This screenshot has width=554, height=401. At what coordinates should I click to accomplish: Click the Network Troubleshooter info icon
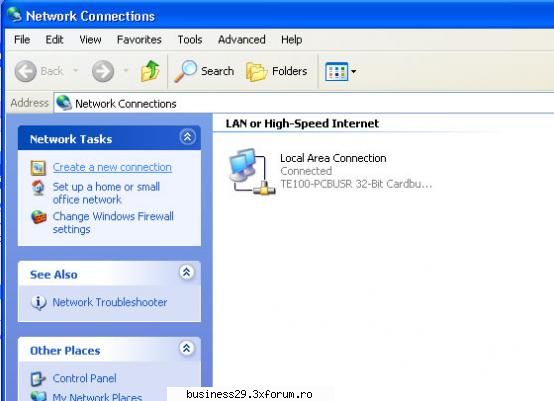click(x=39, y=302)
